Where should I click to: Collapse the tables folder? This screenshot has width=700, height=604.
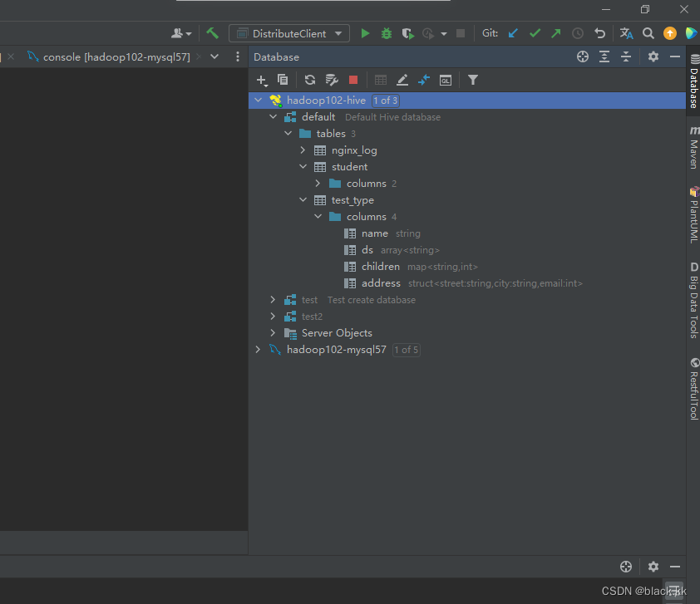(288, 134)
